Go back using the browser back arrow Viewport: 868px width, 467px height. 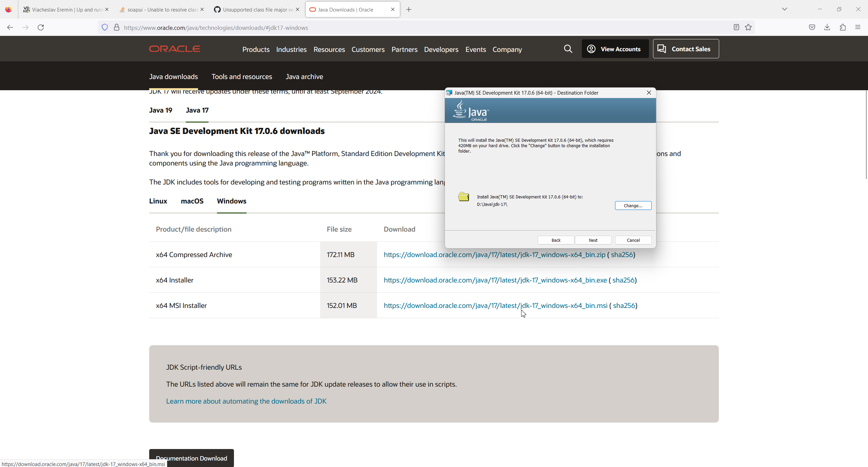(10, 27)
